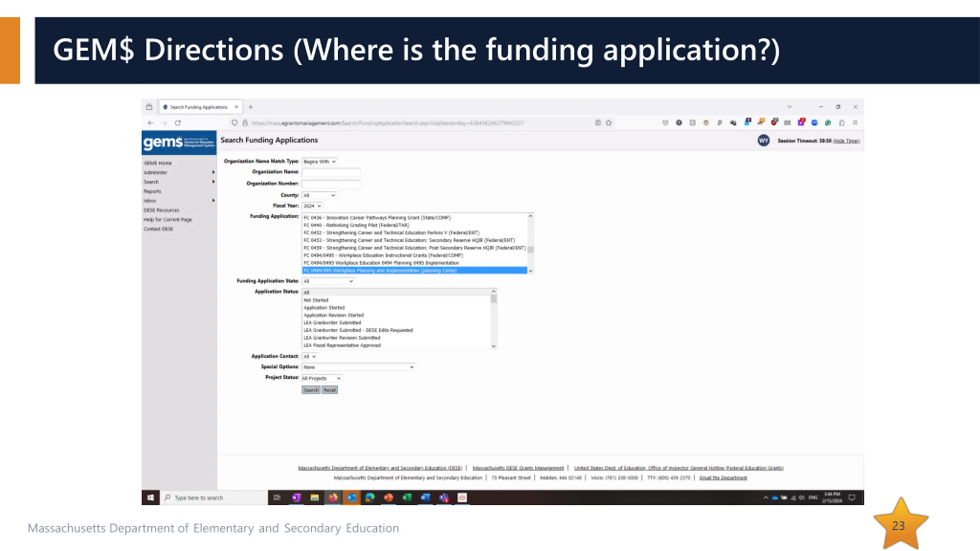
Task: Click the Search button
Action: (x=311, y=390)
